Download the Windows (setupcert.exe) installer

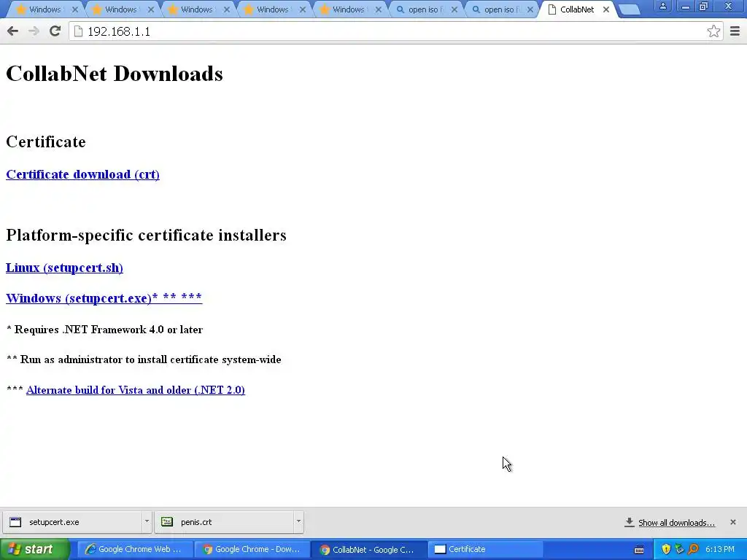coord(104,298)
